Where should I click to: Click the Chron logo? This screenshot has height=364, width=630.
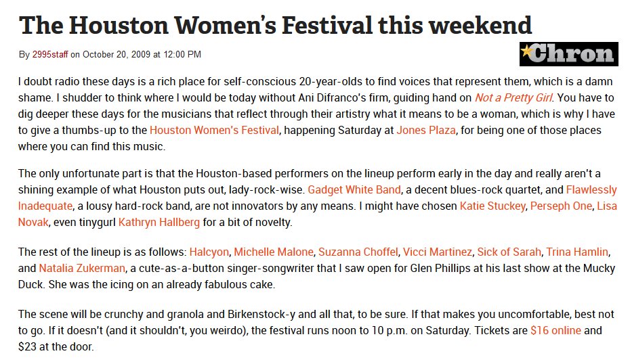(x=568, y=53)
